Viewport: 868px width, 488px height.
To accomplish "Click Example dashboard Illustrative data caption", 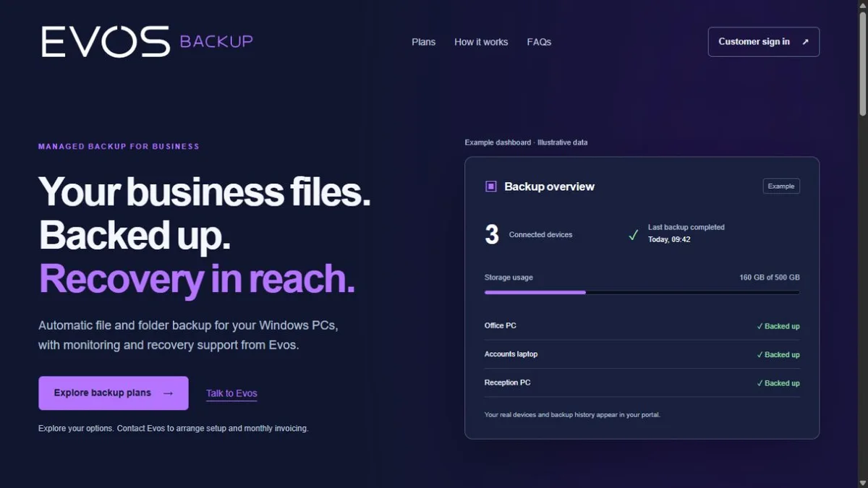I will coord(526,142).
